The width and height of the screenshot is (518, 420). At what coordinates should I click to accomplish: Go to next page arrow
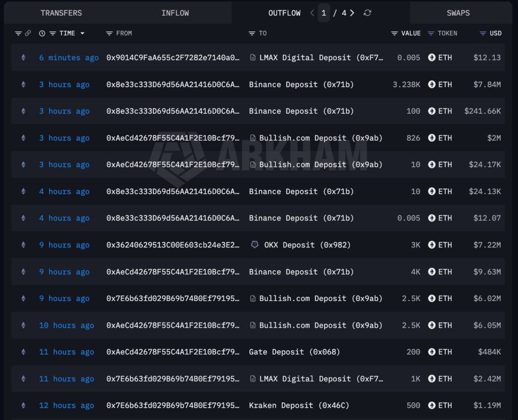click(x=352, y=13)
